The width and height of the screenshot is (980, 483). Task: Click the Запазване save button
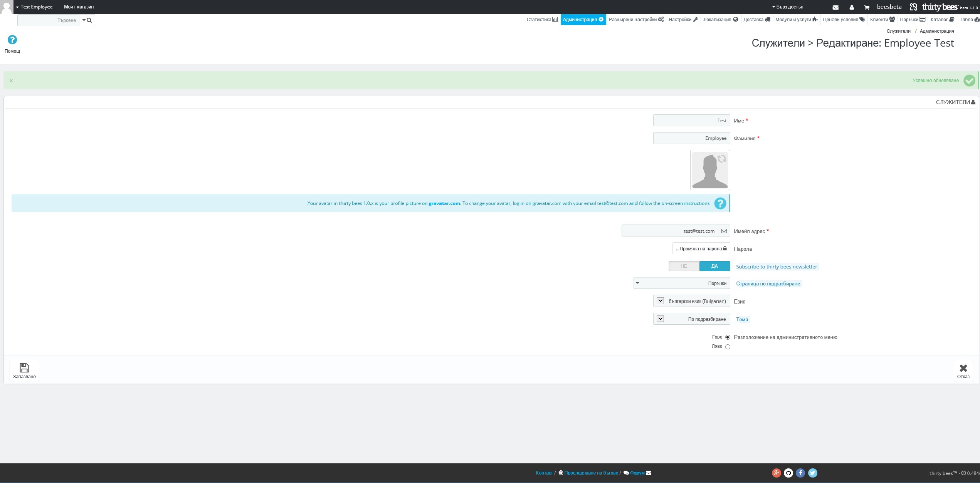point(24,371)
